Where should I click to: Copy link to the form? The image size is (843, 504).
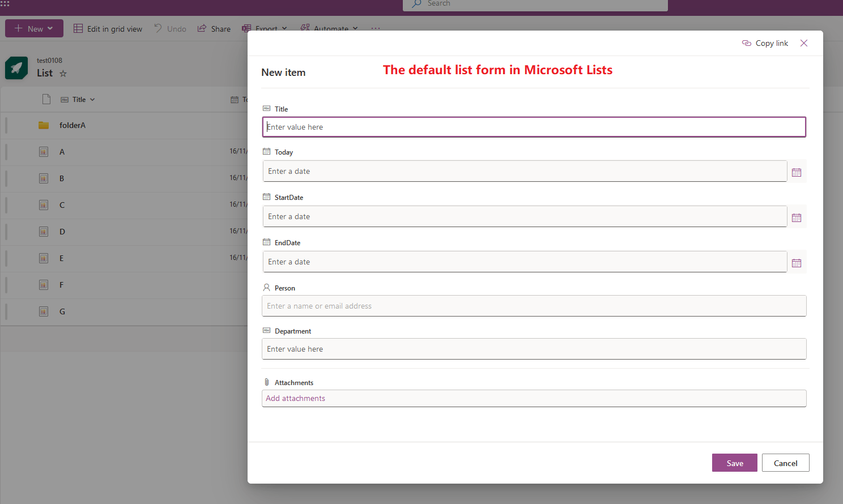pyautogui.click(x=765, y=43)
